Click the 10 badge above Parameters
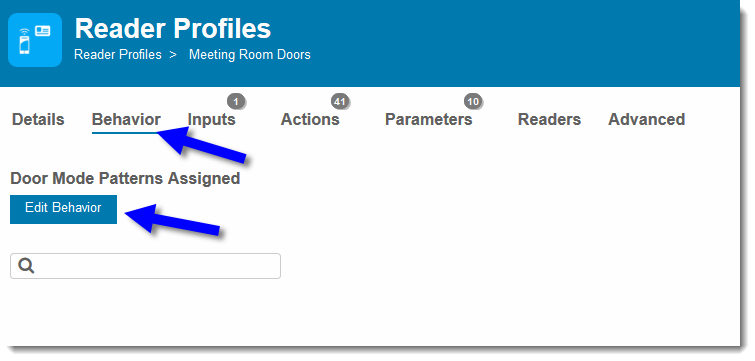 473,102
